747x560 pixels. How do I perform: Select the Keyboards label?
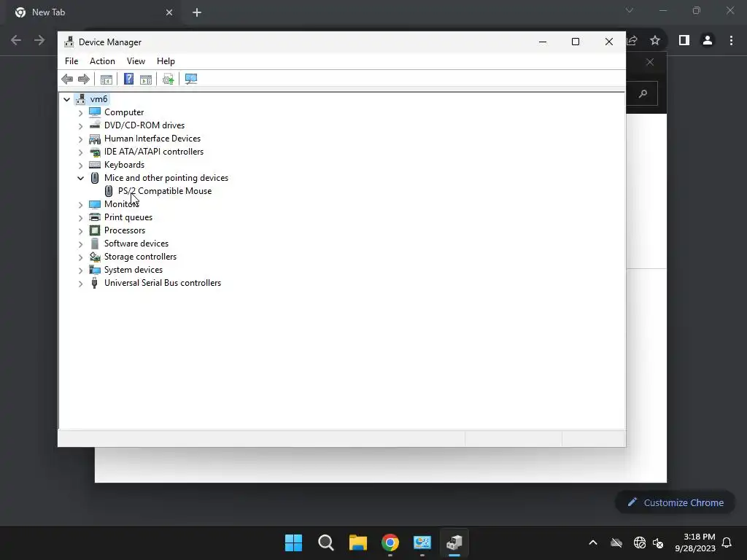click(124, 165)
